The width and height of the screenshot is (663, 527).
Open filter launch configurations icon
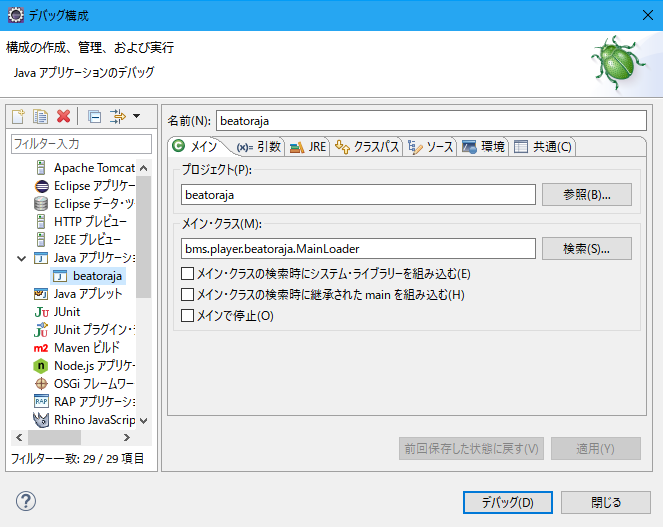pyautogui.click(x=118, y=116)
